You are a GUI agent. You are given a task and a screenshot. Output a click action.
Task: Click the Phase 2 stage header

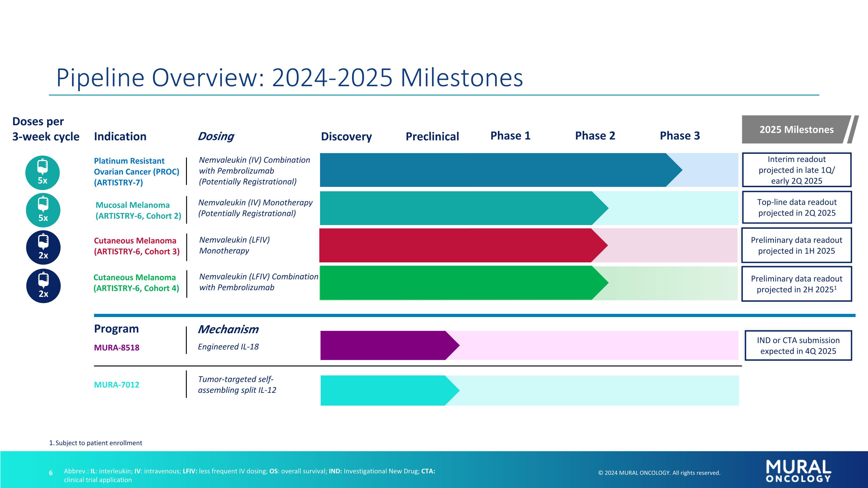tap(595, 136)
